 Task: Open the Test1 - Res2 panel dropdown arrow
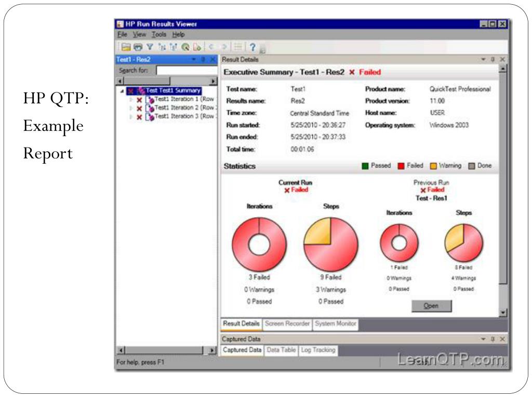pyautogui.click(x=194, y=59)
